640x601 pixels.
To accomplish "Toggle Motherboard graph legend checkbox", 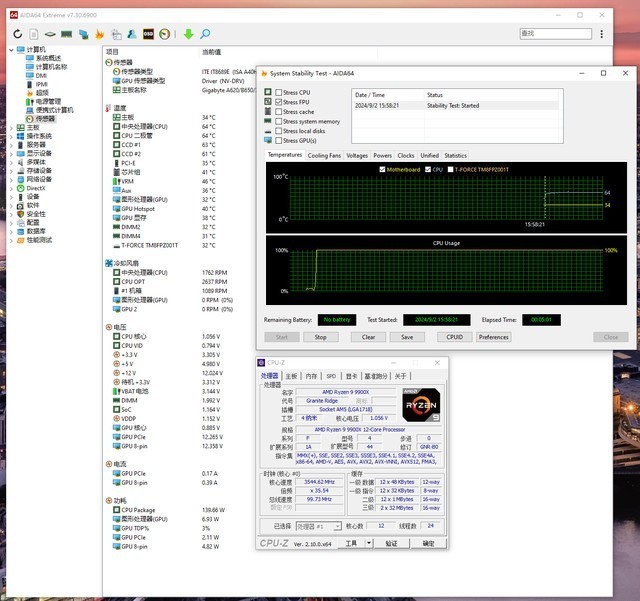I will [x=382, y=169].
